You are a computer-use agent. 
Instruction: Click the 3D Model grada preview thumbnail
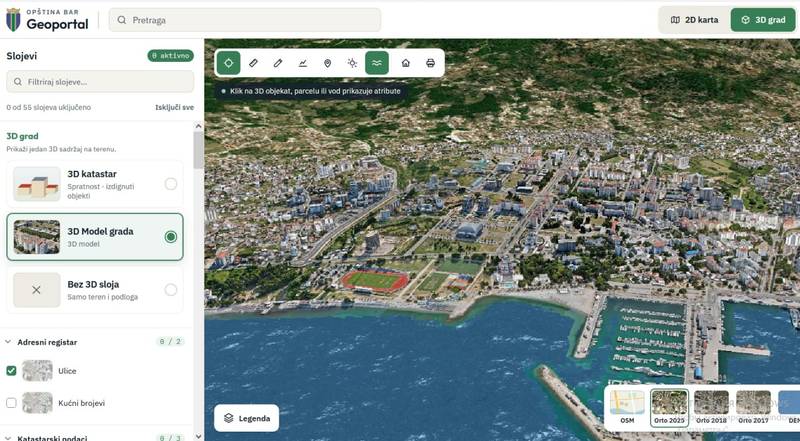point(37,237)
